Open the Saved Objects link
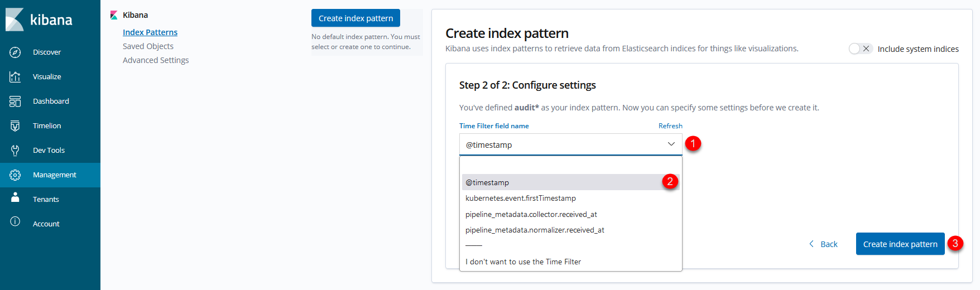This screenshot has width=980, height=290. (148, 46)
